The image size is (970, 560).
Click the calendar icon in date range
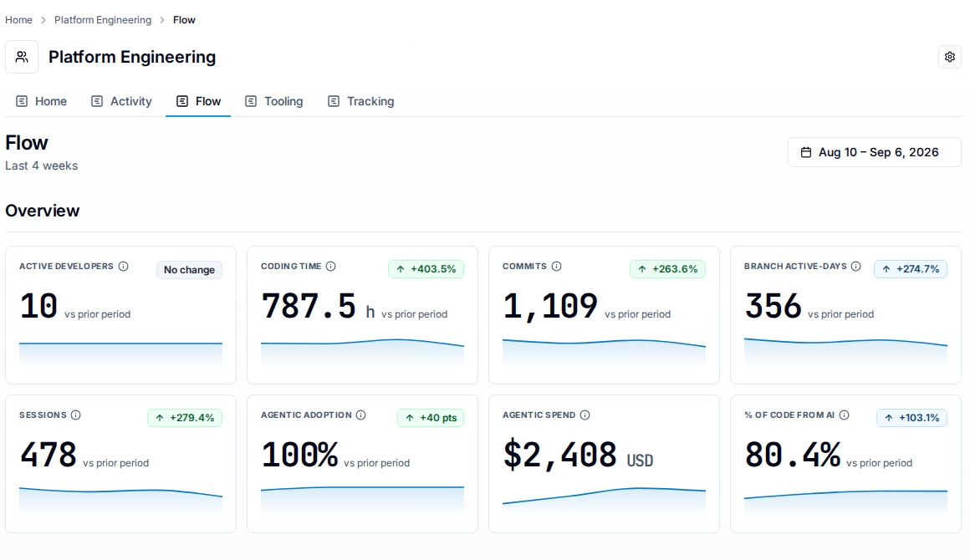pos(806,152)
